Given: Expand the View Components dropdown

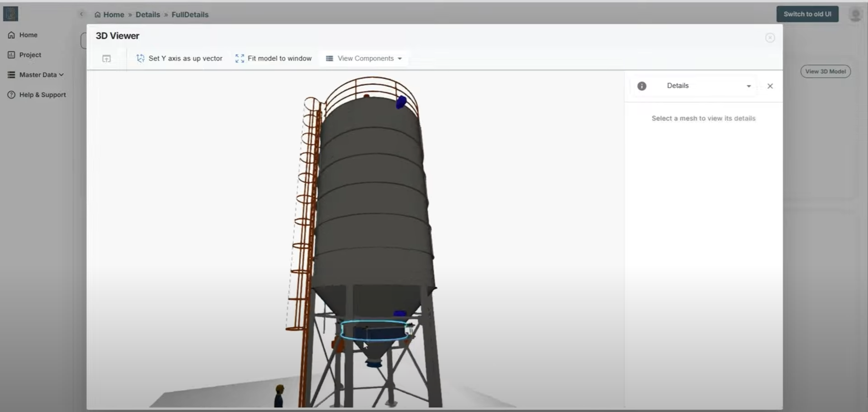Looking at the screenshot, I should click(x=364, y=59).
